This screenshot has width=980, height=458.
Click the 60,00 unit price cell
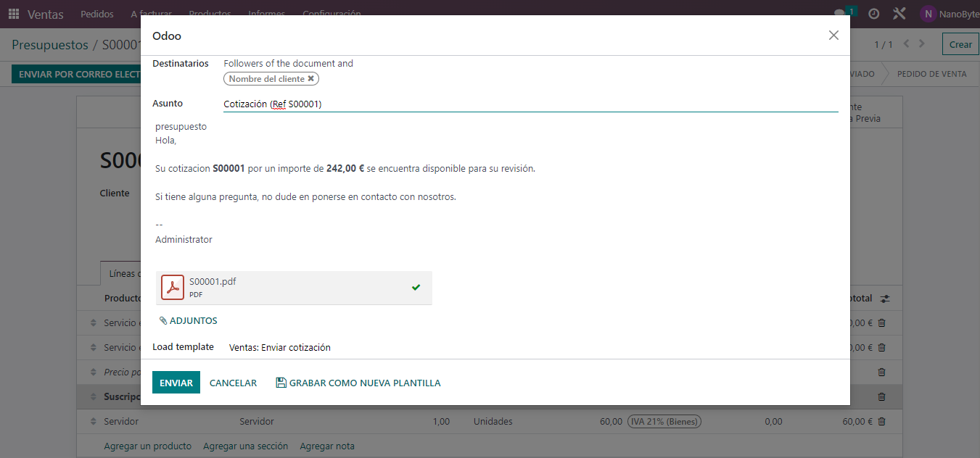pyautogui.click(x=611, y=422)
